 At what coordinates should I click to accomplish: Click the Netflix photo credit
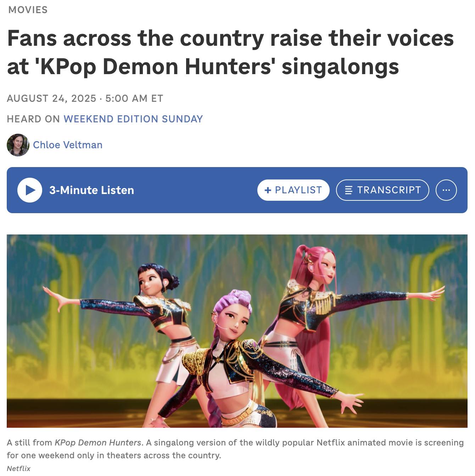pyautogui.click(x=18, y=468)
